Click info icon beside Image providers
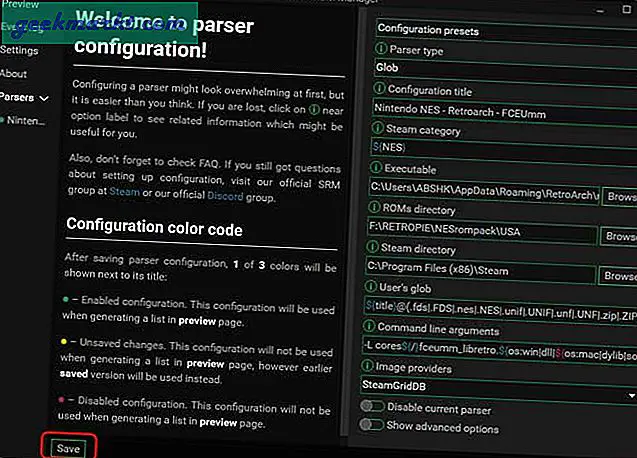The image size is (637, 458). pos(381,366)
